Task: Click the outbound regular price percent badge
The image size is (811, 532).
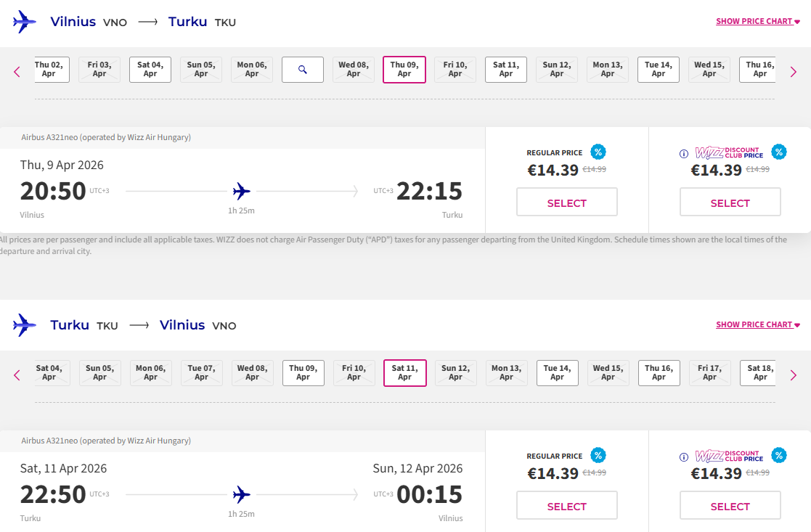Action: pyautogui.click(x=598, y=152)
